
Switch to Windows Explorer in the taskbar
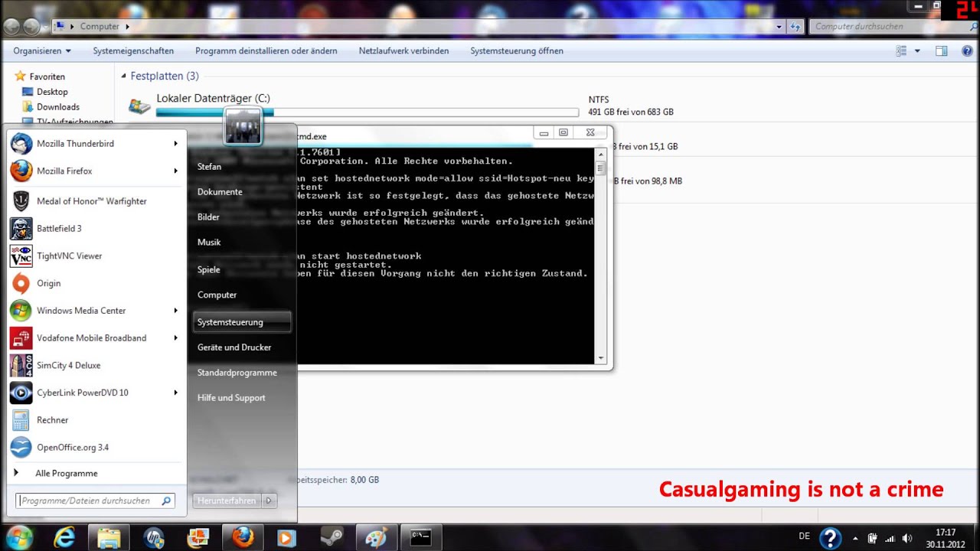109,537
